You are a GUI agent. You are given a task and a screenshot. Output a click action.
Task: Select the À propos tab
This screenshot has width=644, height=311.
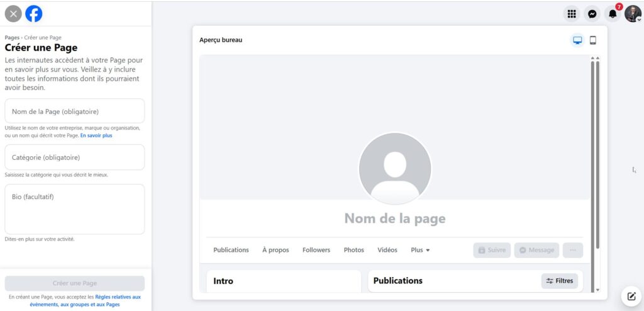pyautogui.click(x=275, y=250)
